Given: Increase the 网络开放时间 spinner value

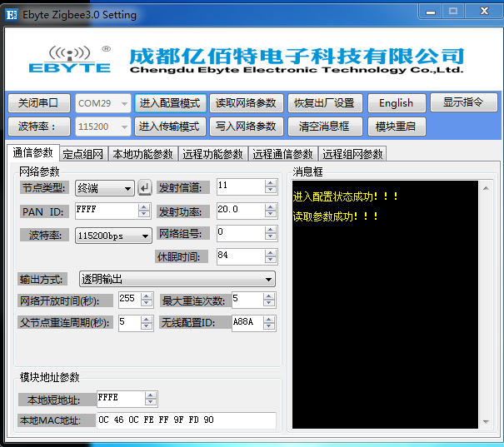Looking at the screenshot, I should (147, 296).
